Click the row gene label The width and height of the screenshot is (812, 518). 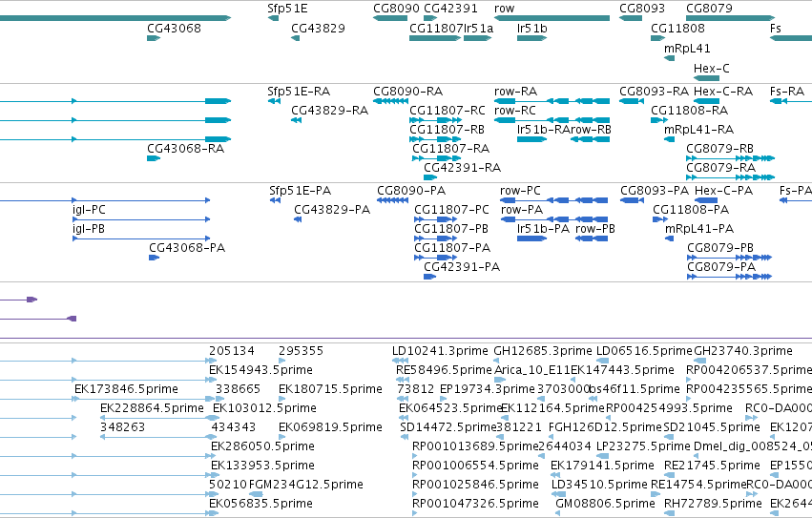[x=504, y=9]
